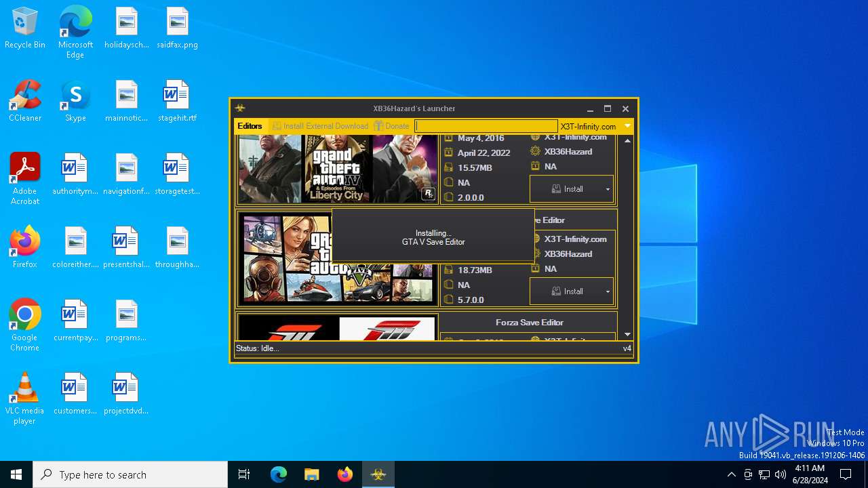Click the gear icon beside XB36Hazard in GTA IV entry

pos(535,151)
